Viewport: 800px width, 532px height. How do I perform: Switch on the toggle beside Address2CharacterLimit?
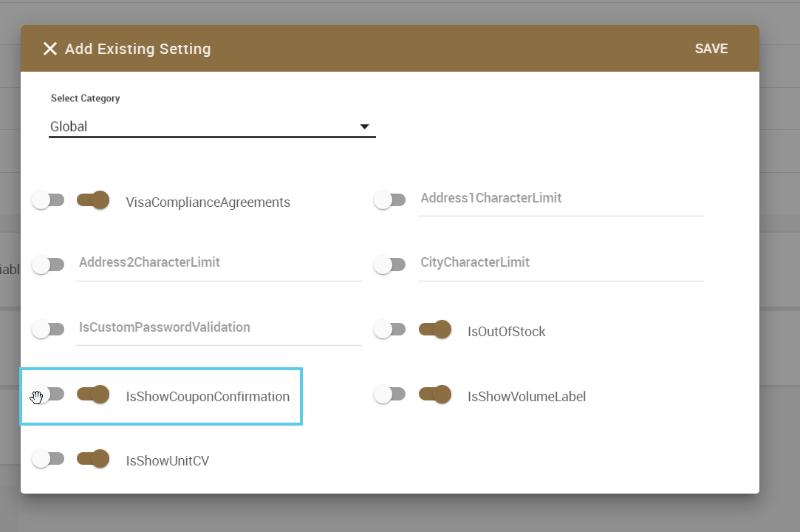pyautogui.click(x=48, y=265)
